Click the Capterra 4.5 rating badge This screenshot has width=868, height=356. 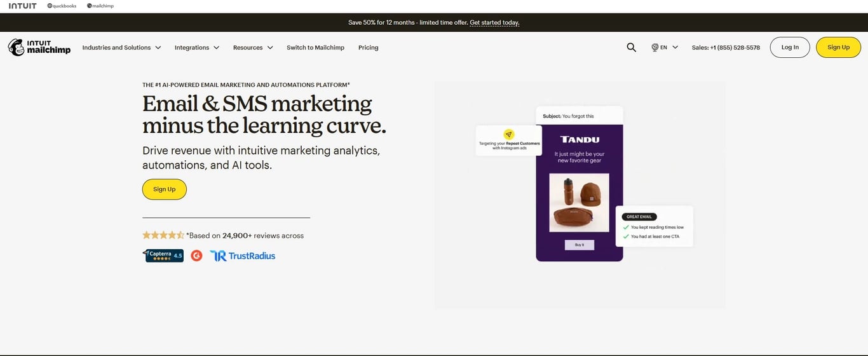click(163, 256)
